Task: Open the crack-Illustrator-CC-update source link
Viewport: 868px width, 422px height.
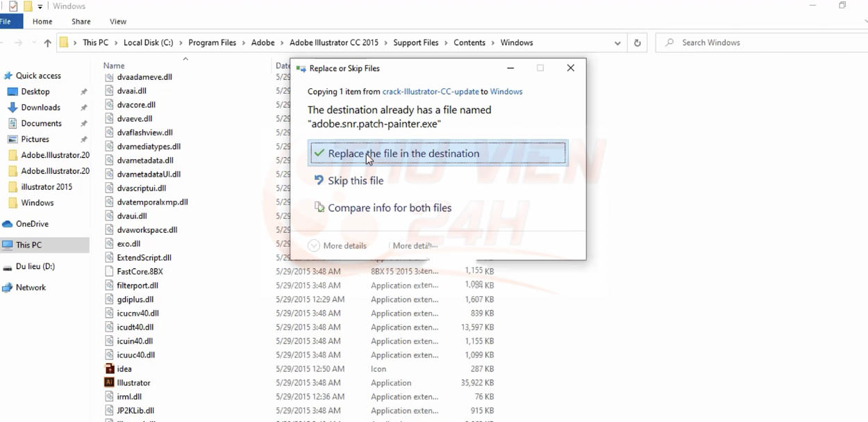Action: tap(431, 92)
